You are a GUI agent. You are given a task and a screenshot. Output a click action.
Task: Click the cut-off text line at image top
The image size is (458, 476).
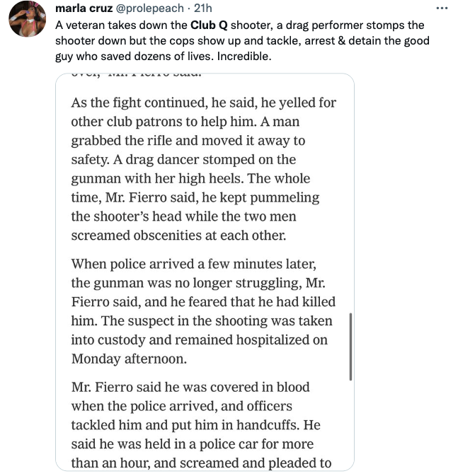click(x=136, y=75)
